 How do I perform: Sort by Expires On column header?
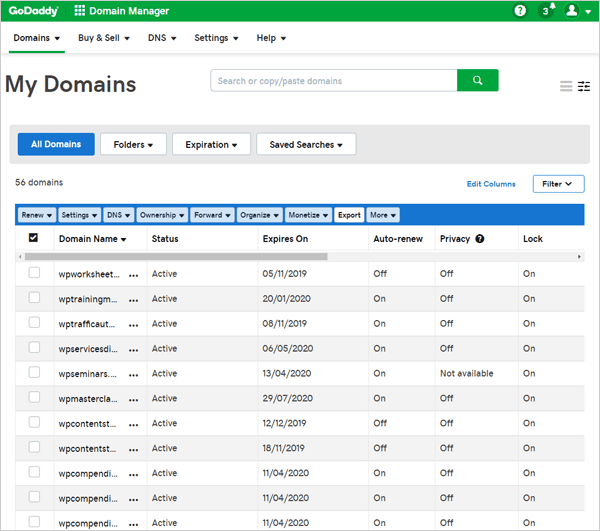coord(285,239)
